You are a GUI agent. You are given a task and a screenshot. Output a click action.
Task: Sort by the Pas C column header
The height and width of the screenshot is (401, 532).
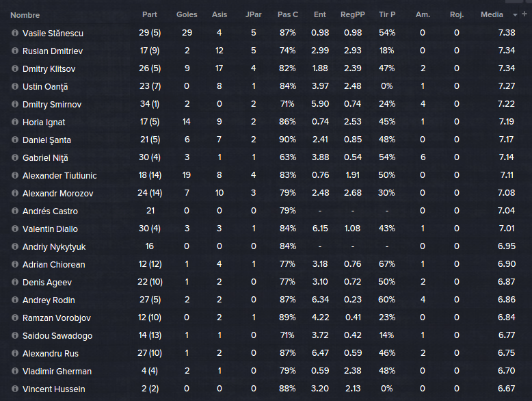coord(288,14)
